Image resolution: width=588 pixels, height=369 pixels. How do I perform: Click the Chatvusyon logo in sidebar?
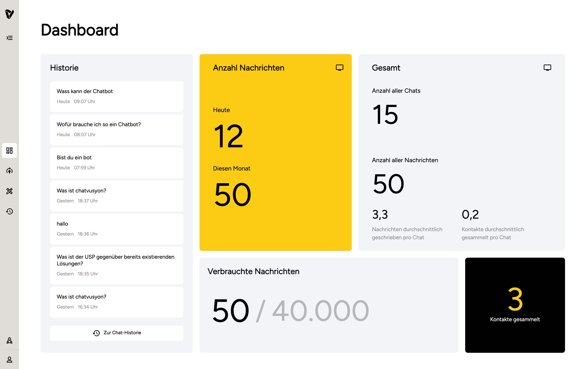coord(9,14)
